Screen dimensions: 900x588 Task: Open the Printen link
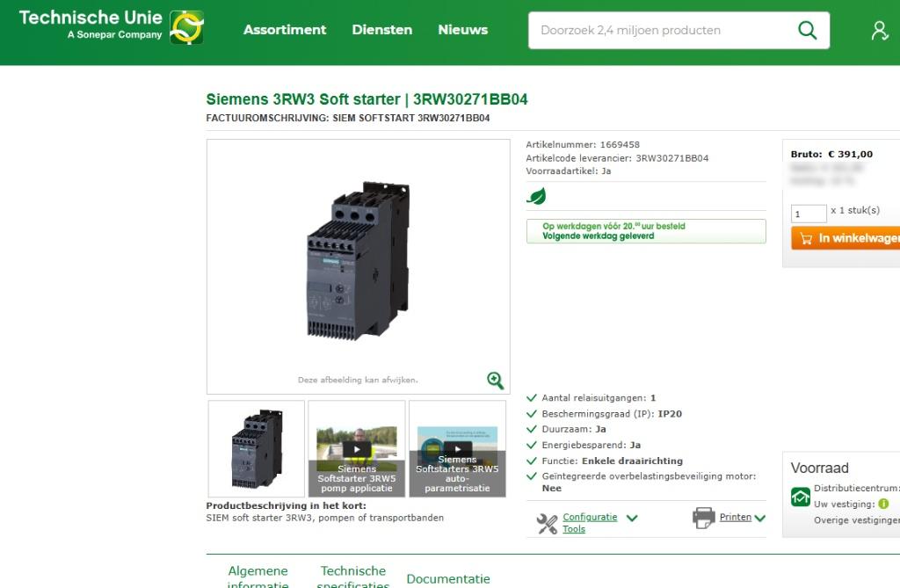point(736,517)
